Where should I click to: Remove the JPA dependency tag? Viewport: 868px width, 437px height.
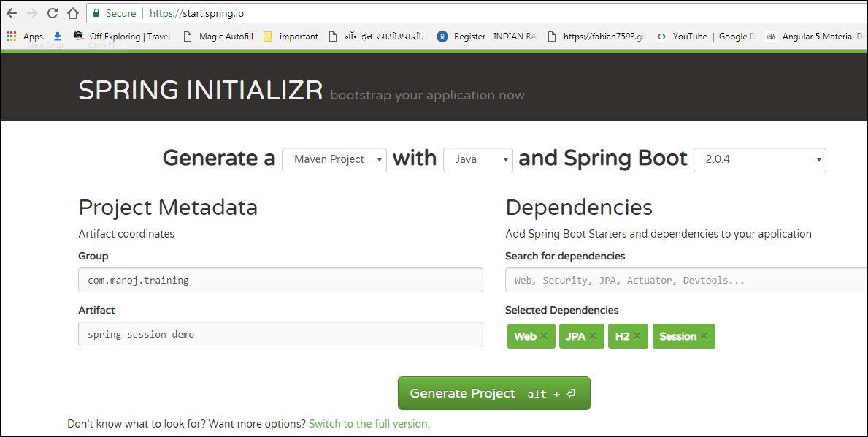coord(593,337)
